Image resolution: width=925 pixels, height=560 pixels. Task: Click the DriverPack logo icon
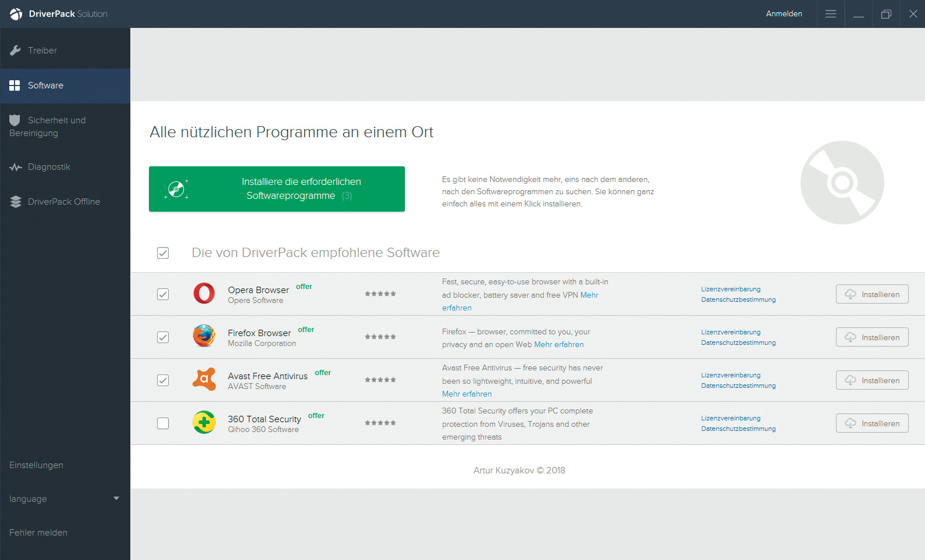tap(16, 14)
